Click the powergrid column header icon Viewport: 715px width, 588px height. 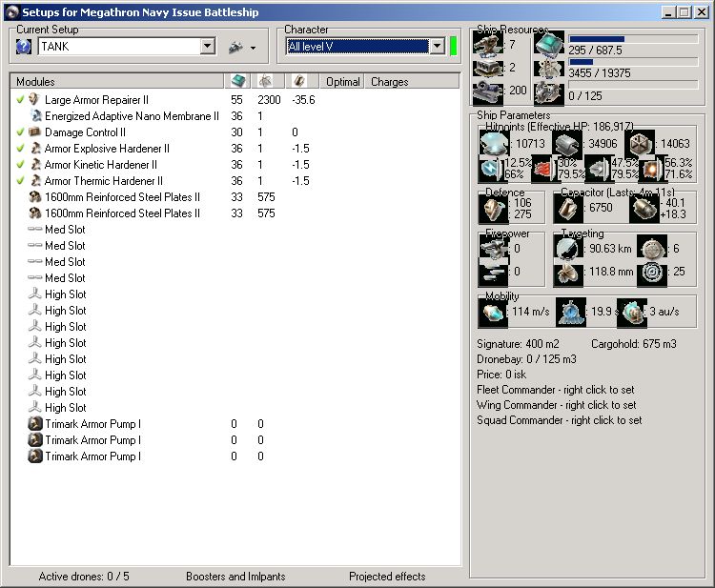(265, 81)
